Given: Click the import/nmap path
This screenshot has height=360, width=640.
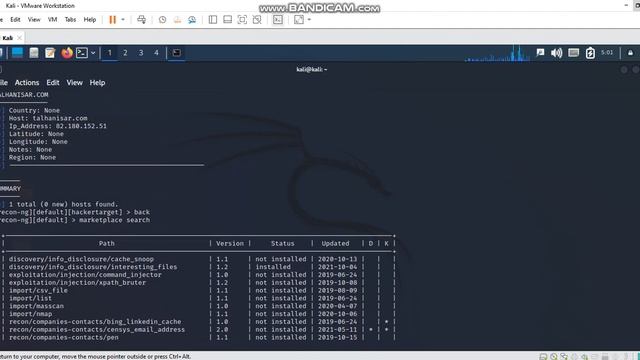Looking at the screenshot, I should click(x=30, y=314).
